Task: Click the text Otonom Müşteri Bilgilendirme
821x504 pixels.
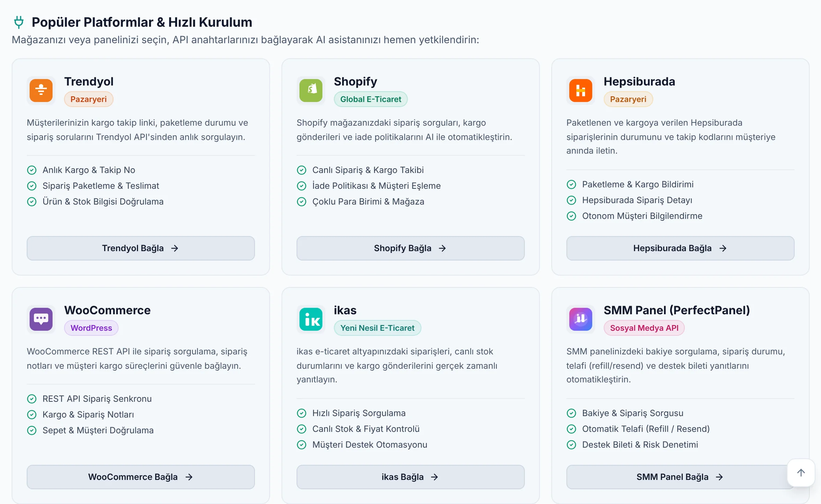Action: [x=642, y=216]
